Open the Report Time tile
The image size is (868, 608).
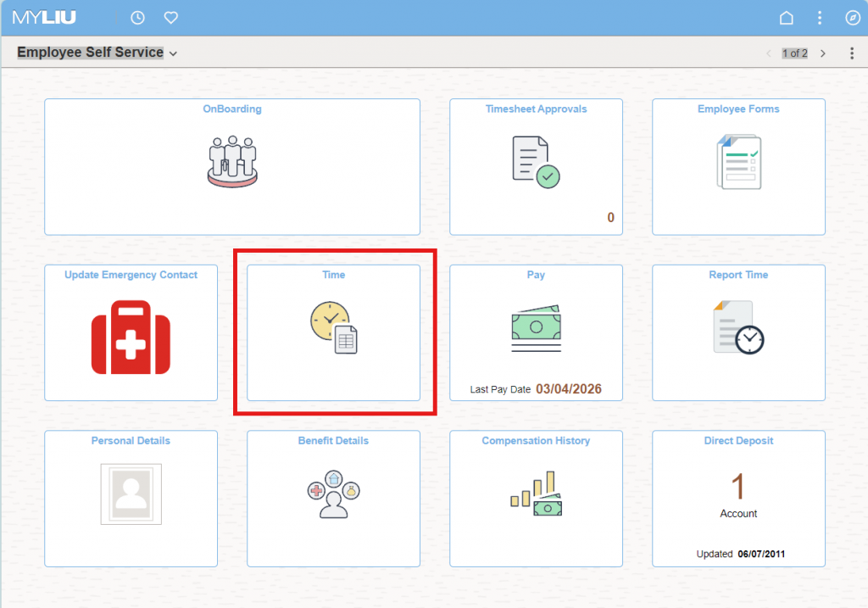[x=738, y=332]
